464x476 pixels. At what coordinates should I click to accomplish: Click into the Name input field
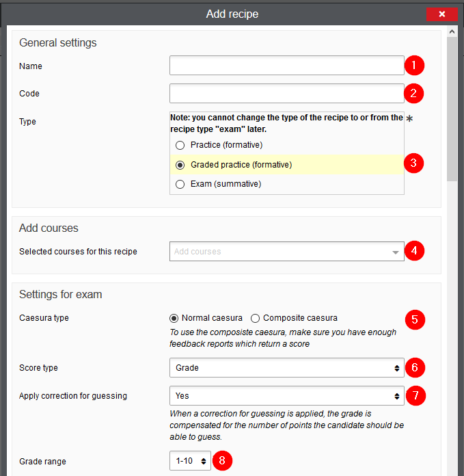tap(287, 65)
